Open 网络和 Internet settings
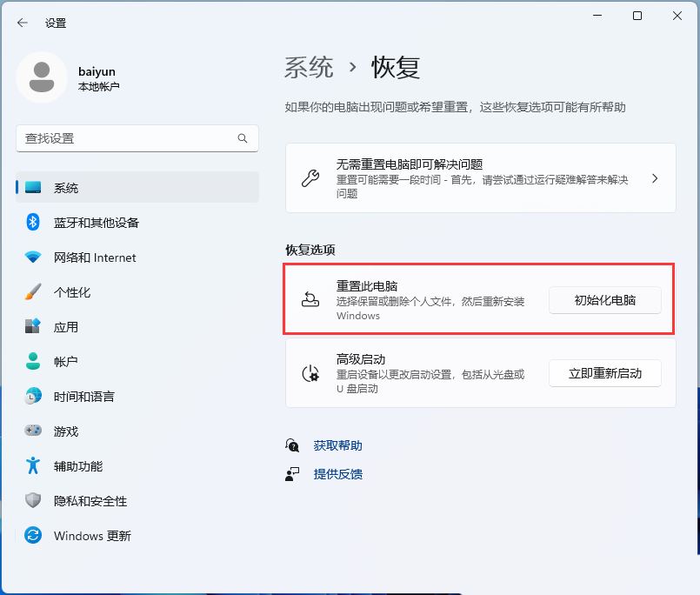The image size is (700, 595). [137, 257]
